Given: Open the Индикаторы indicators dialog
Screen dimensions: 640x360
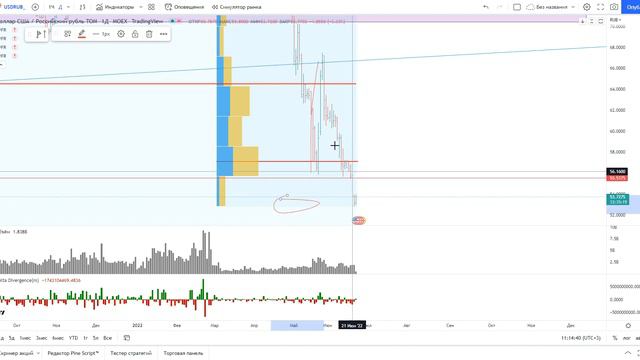Looking at the screenshot, I should pyautogui.click(x=115, y=7).
